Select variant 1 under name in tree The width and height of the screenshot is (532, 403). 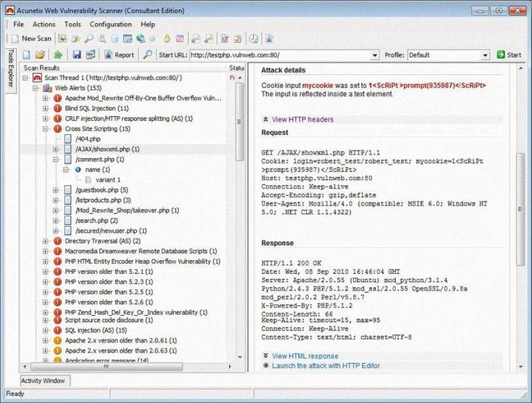[x=108, y=180]
